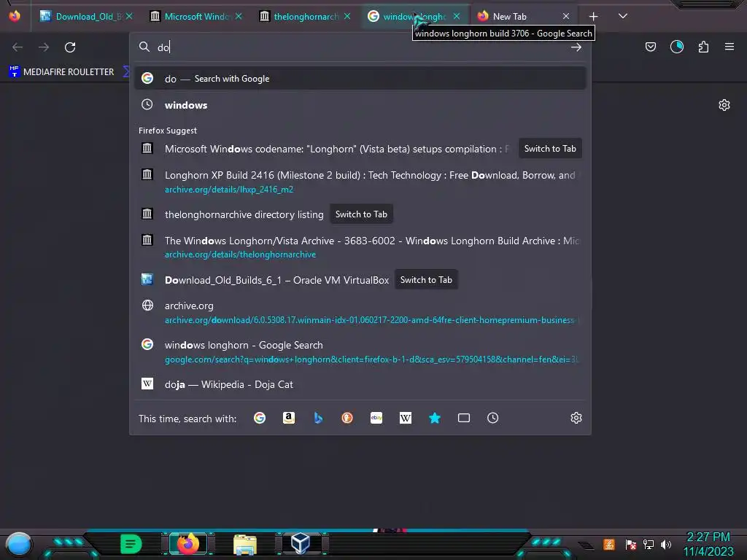Search this time with Wikipedia icon
Viewport: 747px width, 560px height.
pyautogui.click(x=406, y=418)
